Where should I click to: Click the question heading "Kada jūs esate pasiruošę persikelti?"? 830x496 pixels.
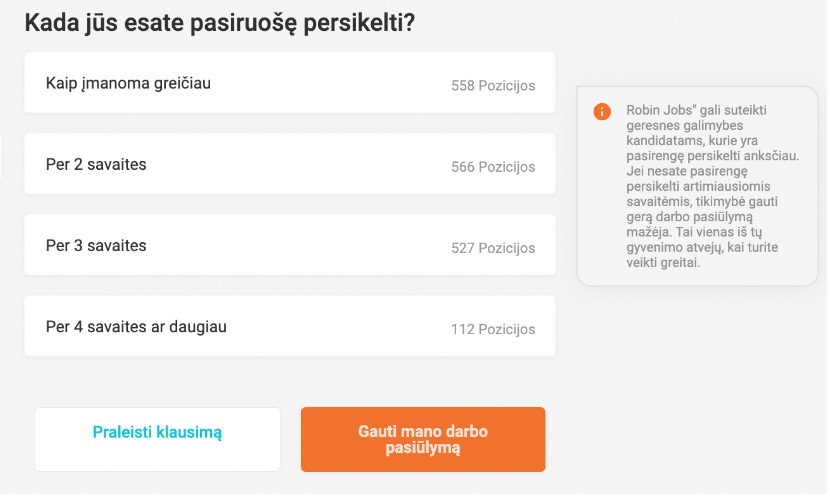[x=220, y=23]
